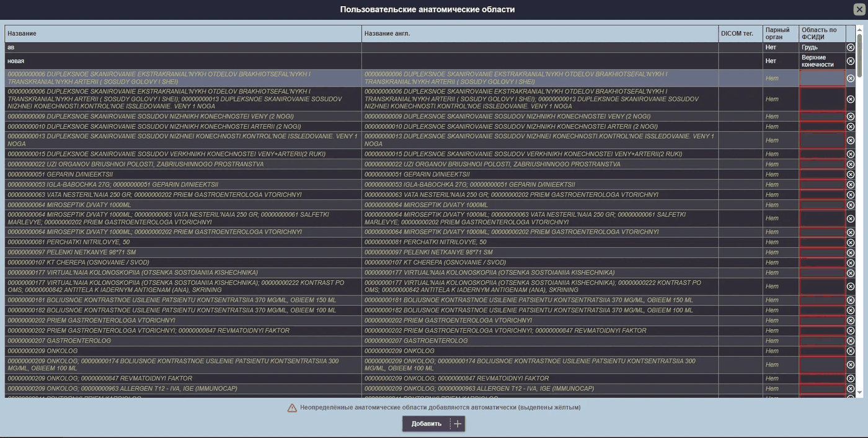Click the Парный орган column header

(781, 33)
